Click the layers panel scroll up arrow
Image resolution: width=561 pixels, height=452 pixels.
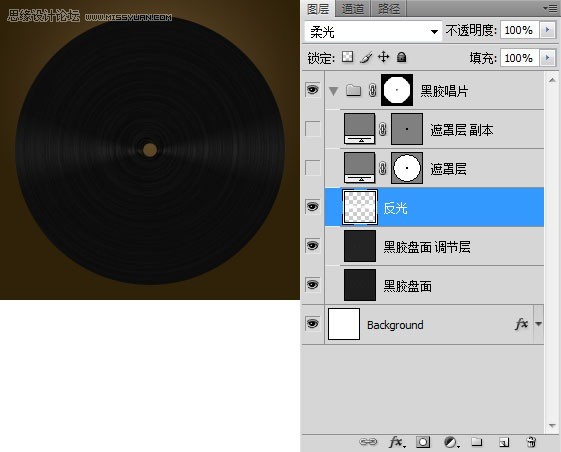tap(552, 80)
